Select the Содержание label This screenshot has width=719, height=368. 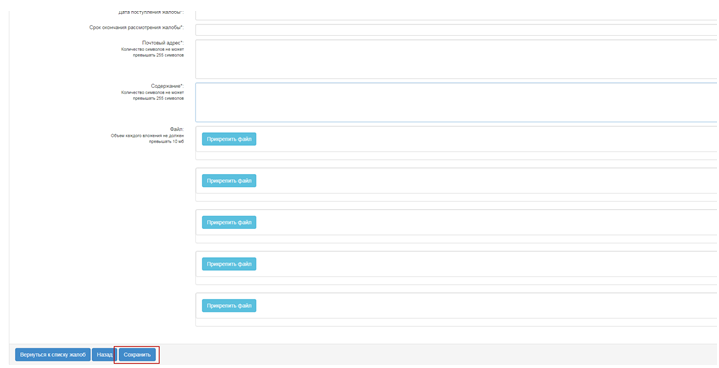167,86
